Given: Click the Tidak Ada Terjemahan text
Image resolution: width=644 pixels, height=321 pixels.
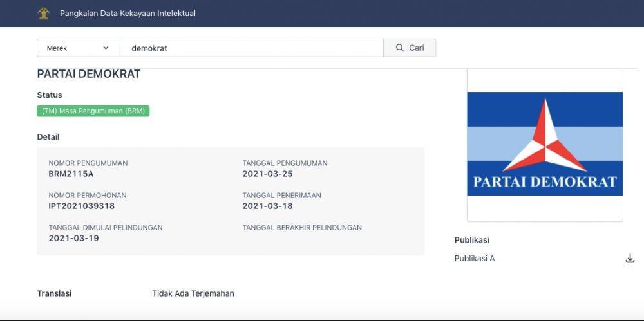Looking at the screenshot, I should (x=193, y=293).
